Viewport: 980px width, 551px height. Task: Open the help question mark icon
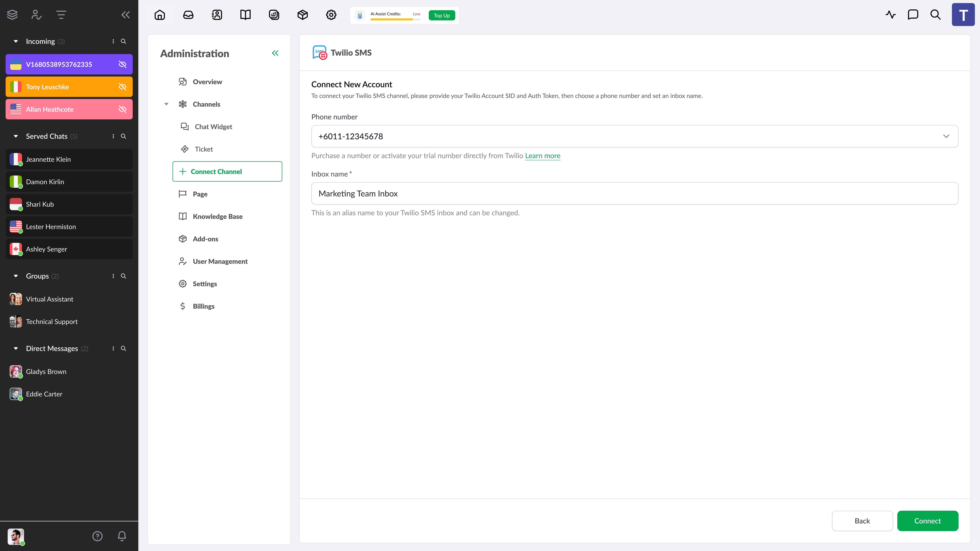pyautogui.click(x=97, y=536)
